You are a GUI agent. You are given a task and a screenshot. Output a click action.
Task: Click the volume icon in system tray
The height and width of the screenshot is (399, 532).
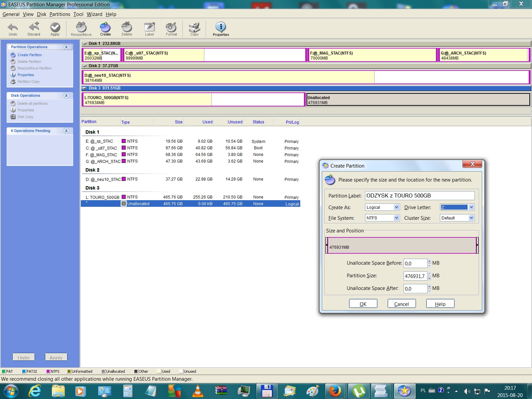[467, 391]
